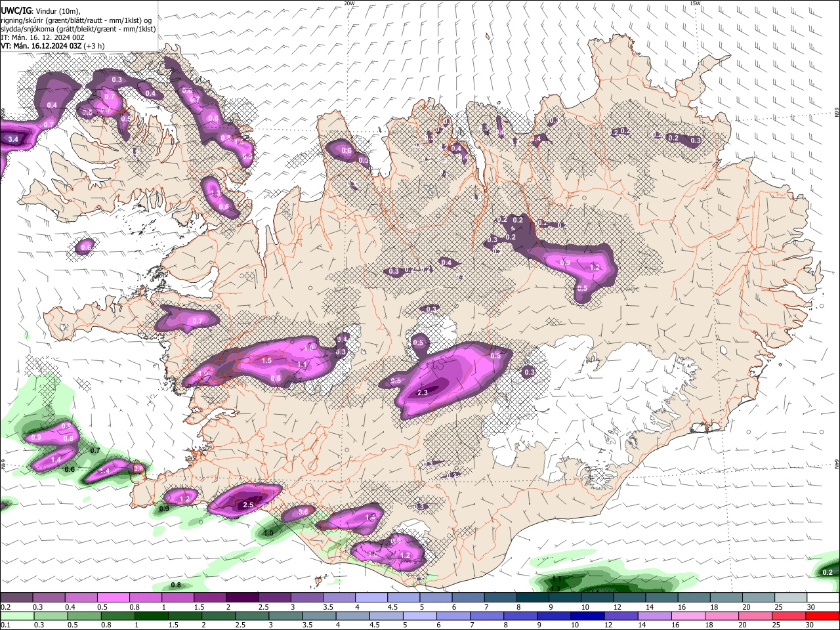Image resolution: width=840 pixels, height=630 pixels.
Task: Click the '30' label on the lower legend row
Action: click(x=808, y=625)
